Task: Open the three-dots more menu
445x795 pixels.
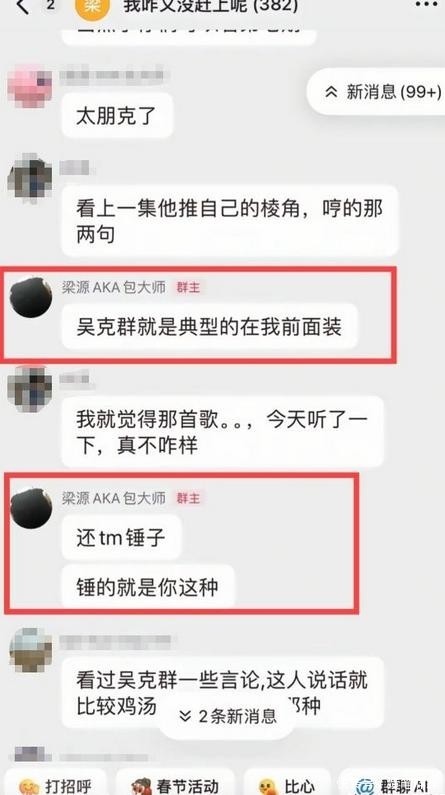Action: pos(427,4)
